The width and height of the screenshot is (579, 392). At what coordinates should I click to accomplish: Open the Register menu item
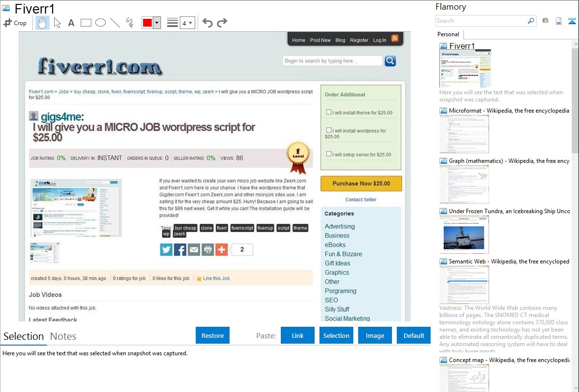coord(359,40)
